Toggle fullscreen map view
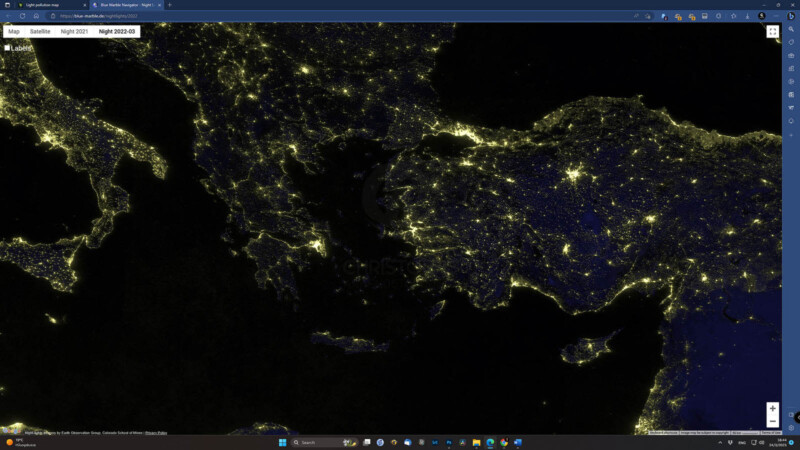The width and height of the screenshot is (800, 450). pos(772,32)
